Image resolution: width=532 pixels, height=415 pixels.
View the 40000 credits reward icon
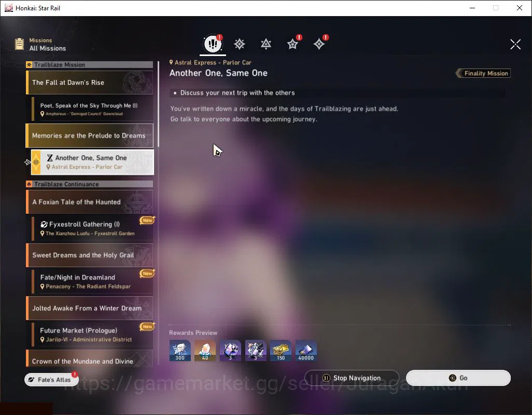click(306, 351)
